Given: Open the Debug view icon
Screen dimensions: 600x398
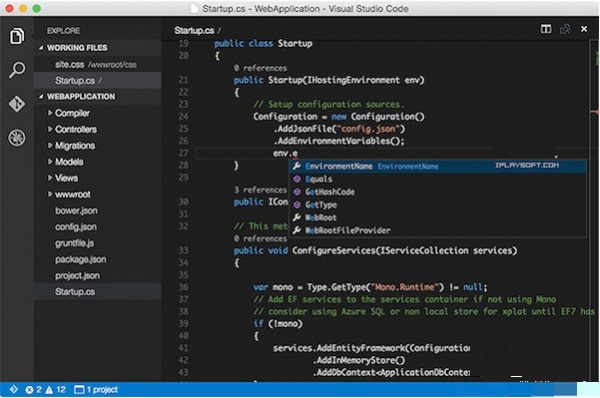Looking at the screenshot, I should click(x=17, y=138).
